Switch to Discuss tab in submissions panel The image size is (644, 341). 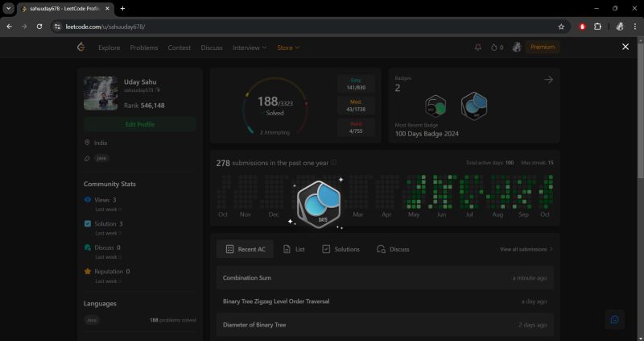pyautogui.click(x=393, y=249)
